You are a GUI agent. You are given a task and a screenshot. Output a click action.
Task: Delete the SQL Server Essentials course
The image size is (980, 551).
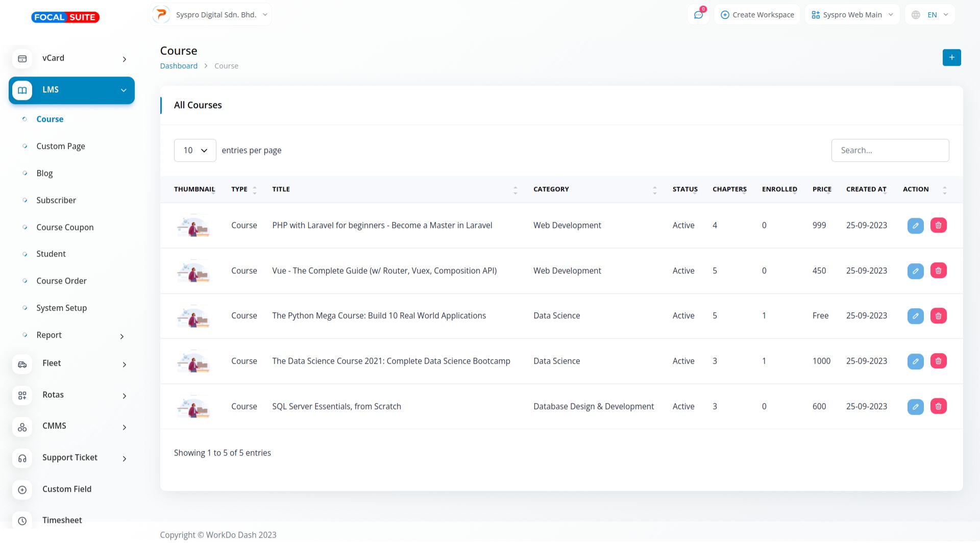pyautogui.click(x=938, y=407)
